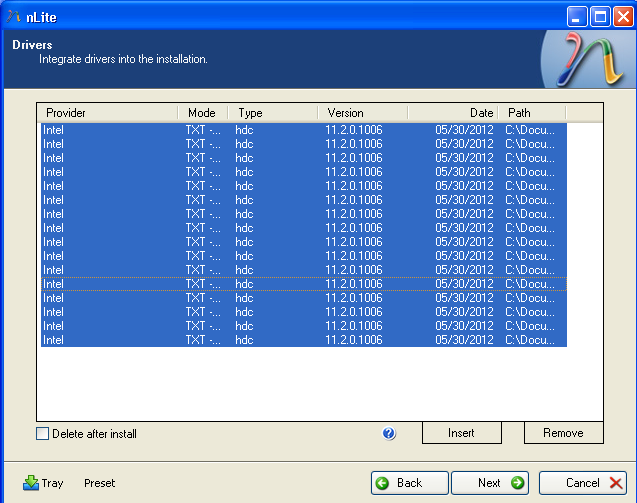Click the Insert button

click(x=462, y=433)
